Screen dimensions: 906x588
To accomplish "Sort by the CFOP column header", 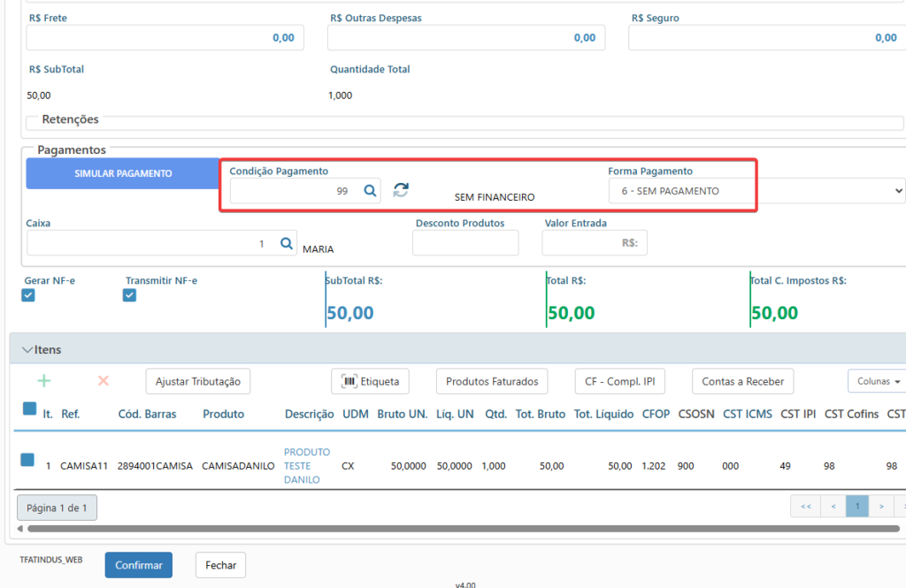I will point(656,414).
